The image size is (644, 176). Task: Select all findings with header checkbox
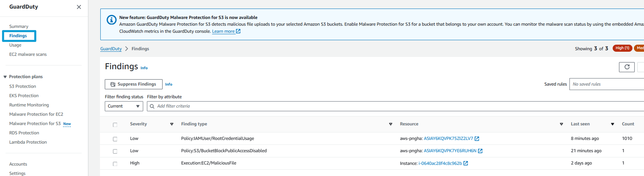[115, 125]
